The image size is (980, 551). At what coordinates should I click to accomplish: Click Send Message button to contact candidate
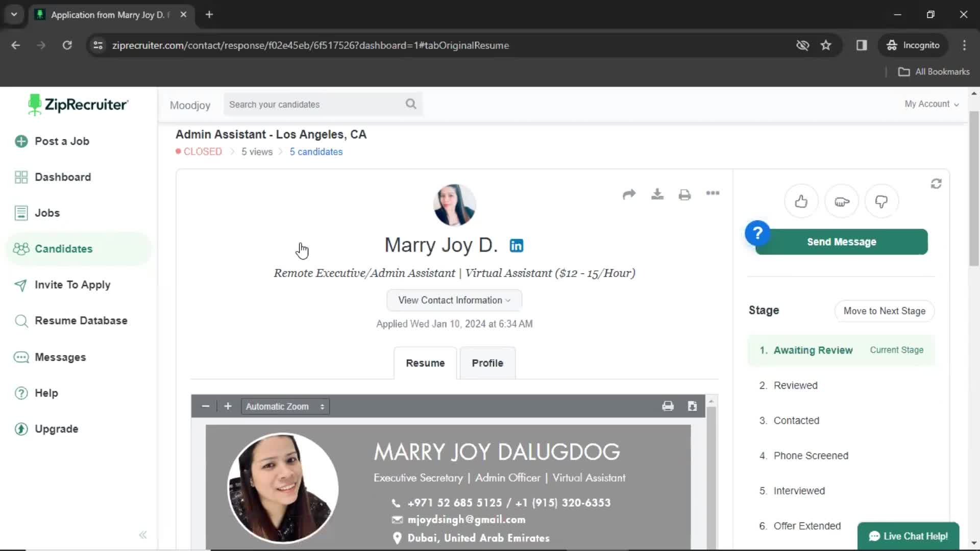(x=841, y=241)
